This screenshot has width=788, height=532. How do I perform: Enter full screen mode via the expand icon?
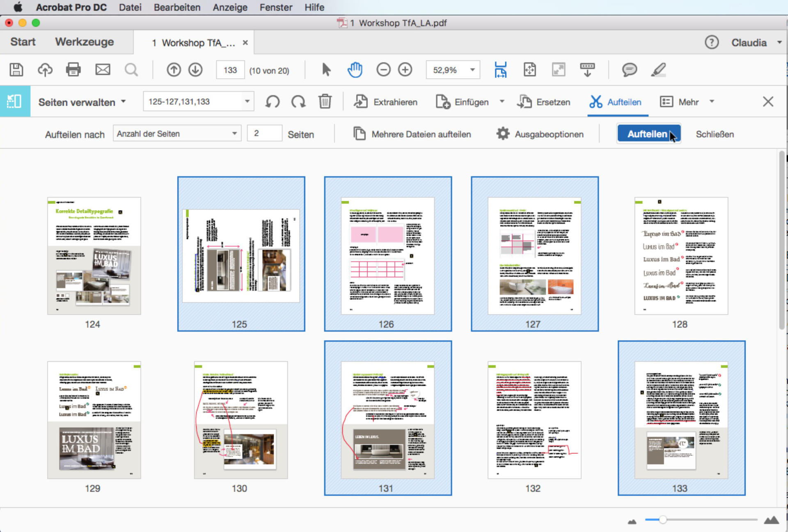pos(559,70)
